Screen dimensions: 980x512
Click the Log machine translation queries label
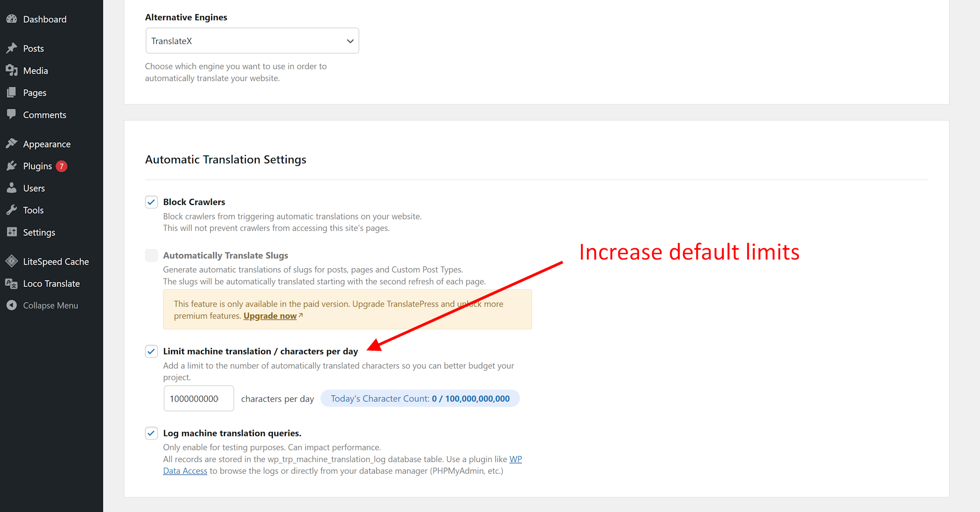(x=232, y=433)
